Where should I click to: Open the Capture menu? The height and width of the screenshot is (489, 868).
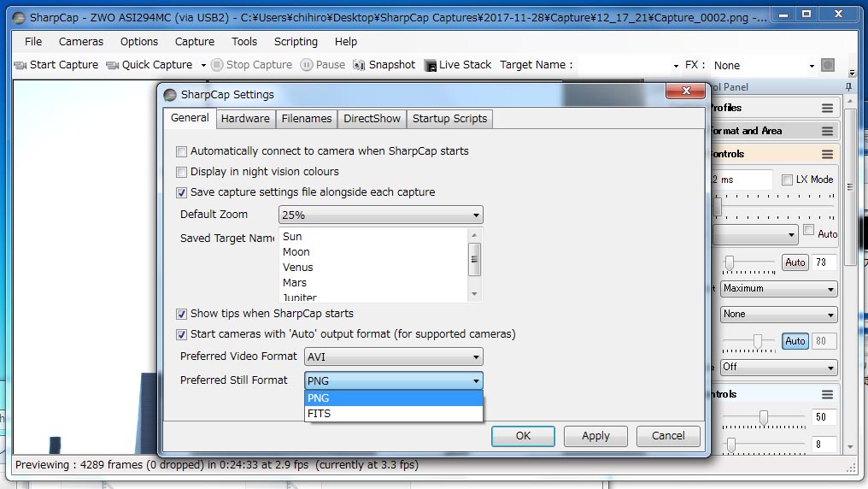pos(194,42)
